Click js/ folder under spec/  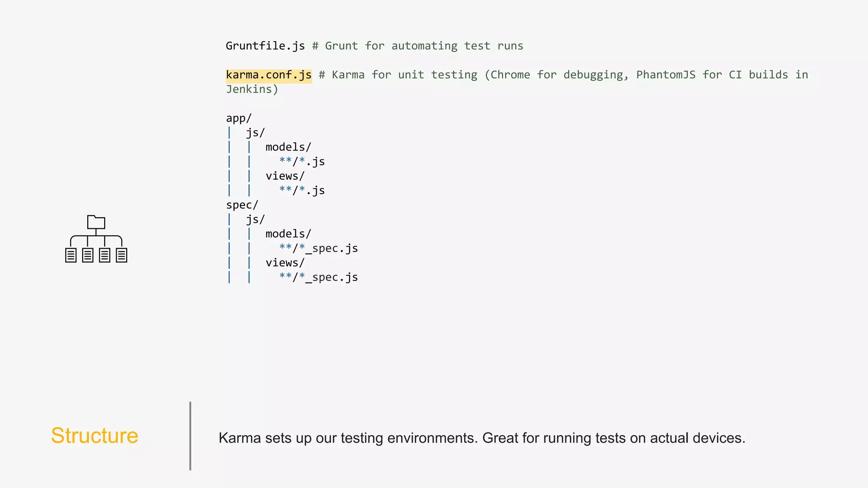[255, 220]
